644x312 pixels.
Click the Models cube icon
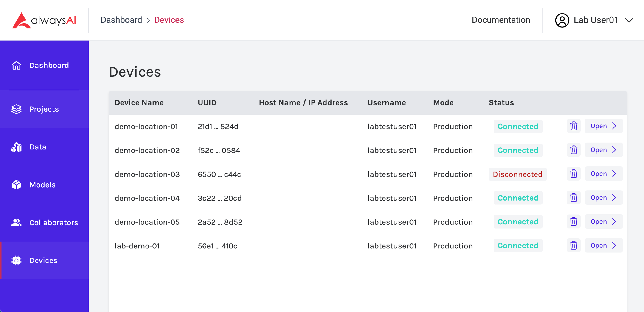coord(17,185)
